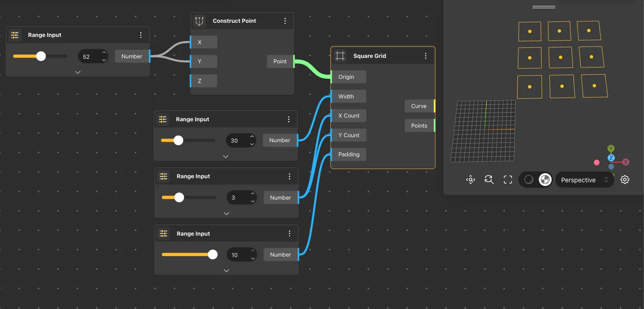The width and height of the screenshot is (644, 309).
Task: Click the Square Grid node's grid icon
Action: (340, 56)
